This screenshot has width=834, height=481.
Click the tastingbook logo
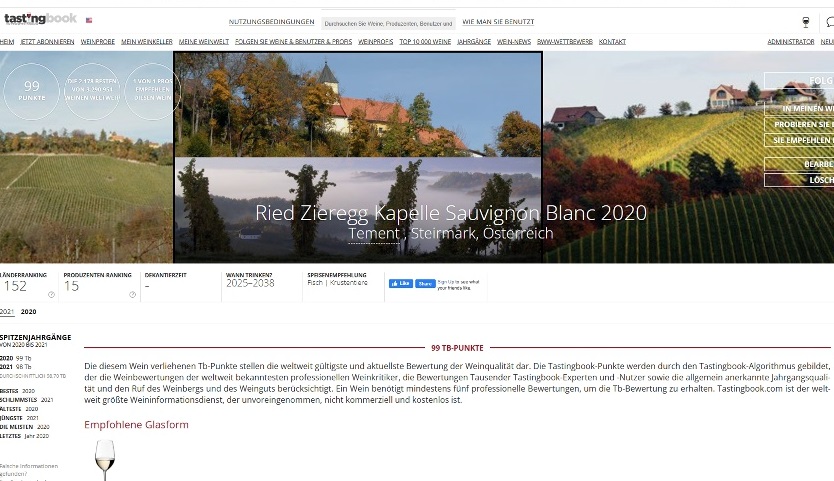click(x=40, y=19)
